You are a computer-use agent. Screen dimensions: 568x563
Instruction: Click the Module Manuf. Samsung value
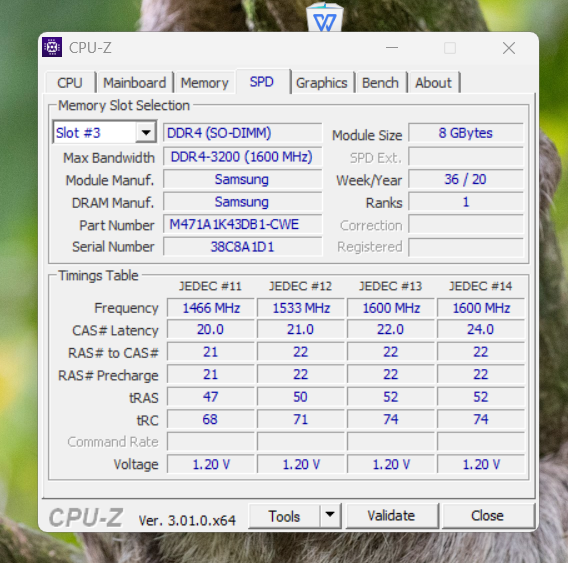coord(242,179)
